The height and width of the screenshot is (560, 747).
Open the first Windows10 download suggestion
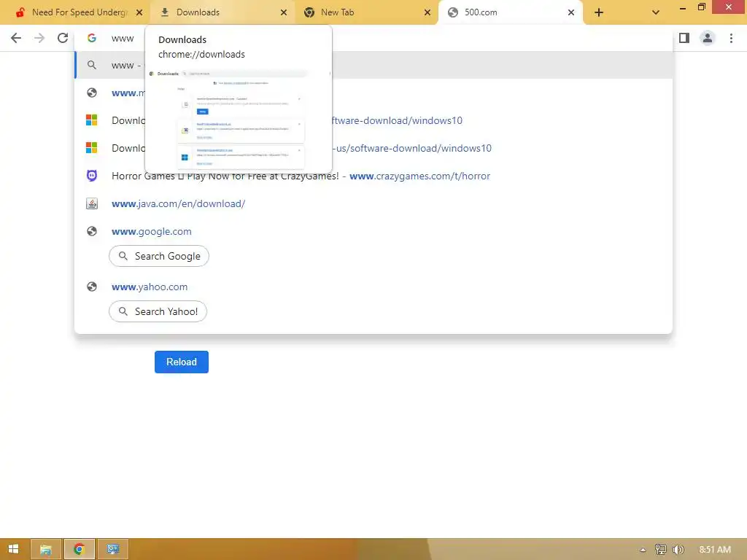pos(373,120)
